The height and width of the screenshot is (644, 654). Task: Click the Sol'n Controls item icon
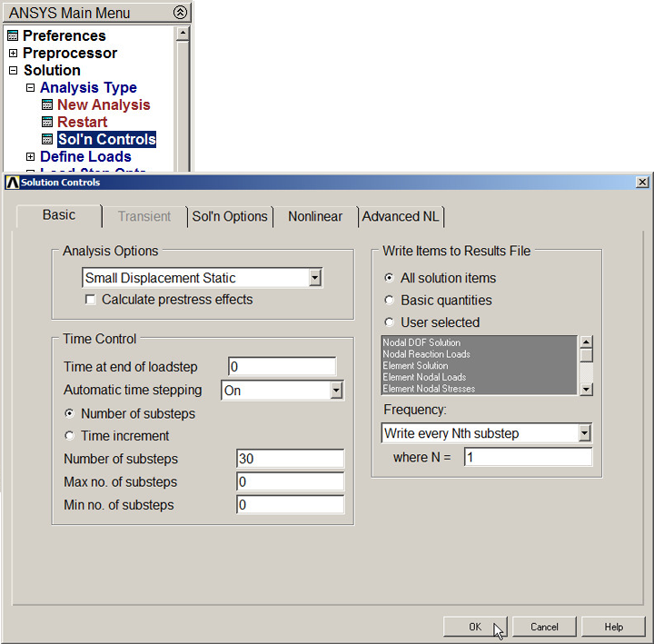(x=48, y=140)
